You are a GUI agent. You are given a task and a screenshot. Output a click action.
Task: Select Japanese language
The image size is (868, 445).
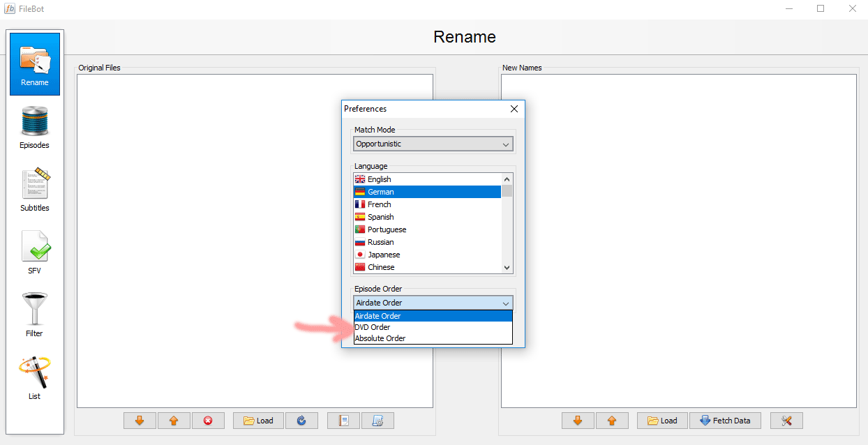427,255
